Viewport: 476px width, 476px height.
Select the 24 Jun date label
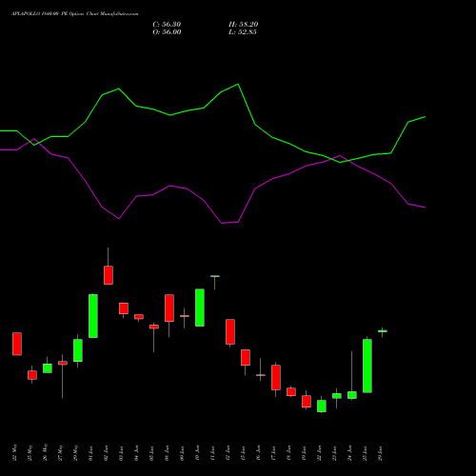coord(349,453)
